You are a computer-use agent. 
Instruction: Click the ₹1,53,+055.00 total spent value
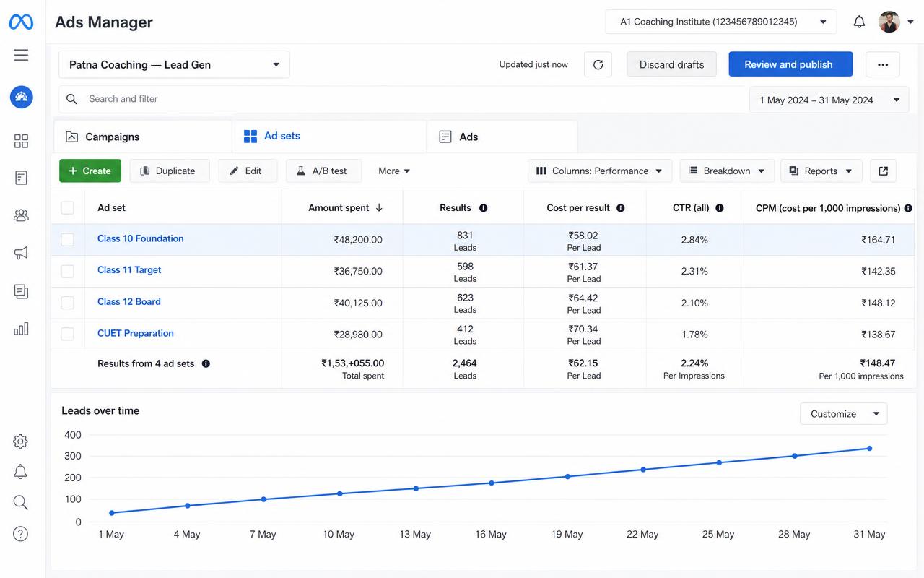tap(353, 363)
